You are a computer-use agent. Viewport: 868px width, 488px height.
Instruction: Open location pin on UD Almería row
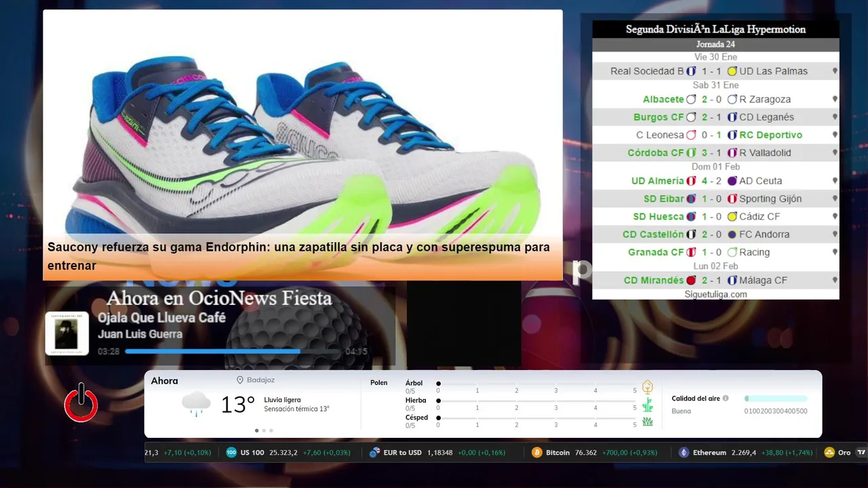[835, 181]
